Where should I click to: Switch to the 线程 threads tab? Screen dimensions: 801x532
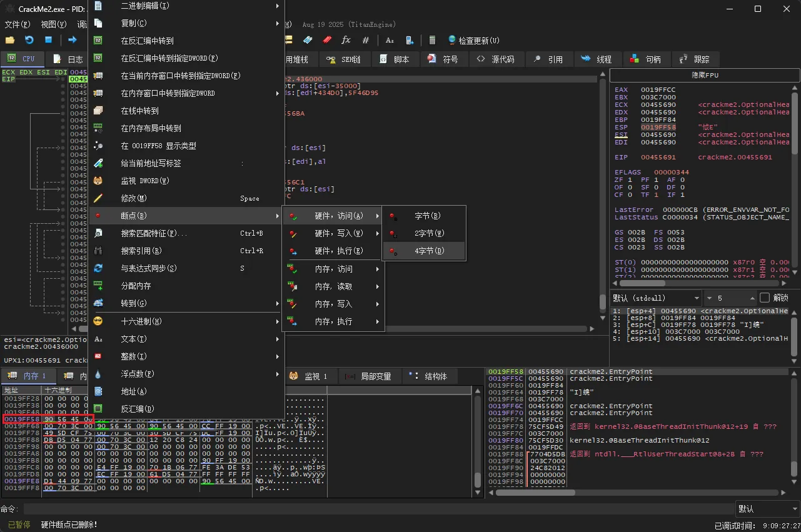597,59
